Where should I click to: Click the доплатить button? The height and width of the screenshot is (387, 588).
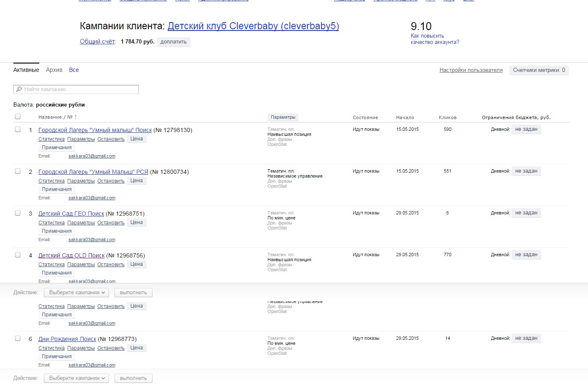click(173, 42)
